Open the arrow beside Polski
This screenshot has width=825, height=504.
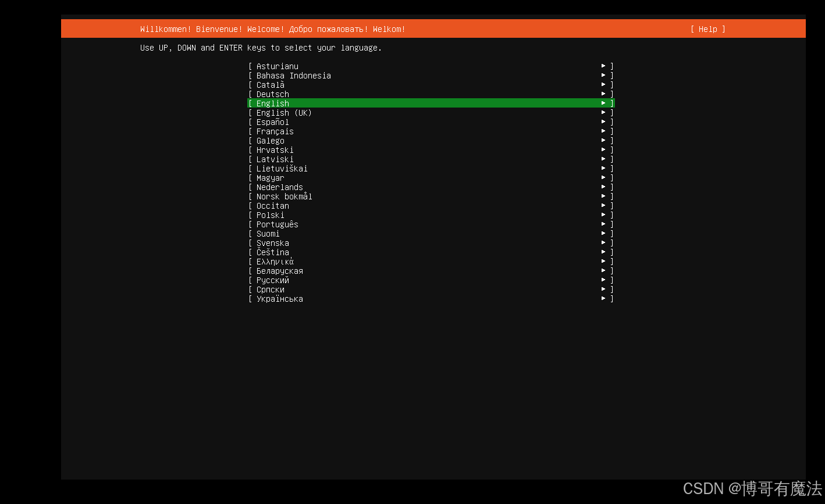[603, 214]
